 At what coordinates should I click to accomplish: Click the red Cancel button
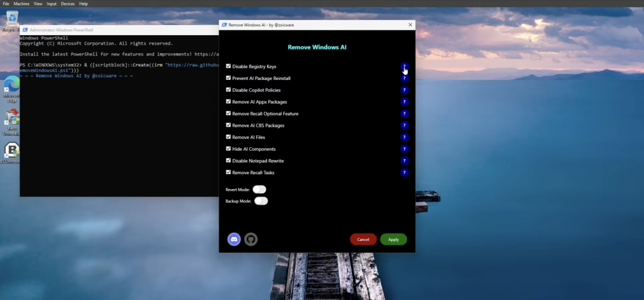tap(363, 240)
